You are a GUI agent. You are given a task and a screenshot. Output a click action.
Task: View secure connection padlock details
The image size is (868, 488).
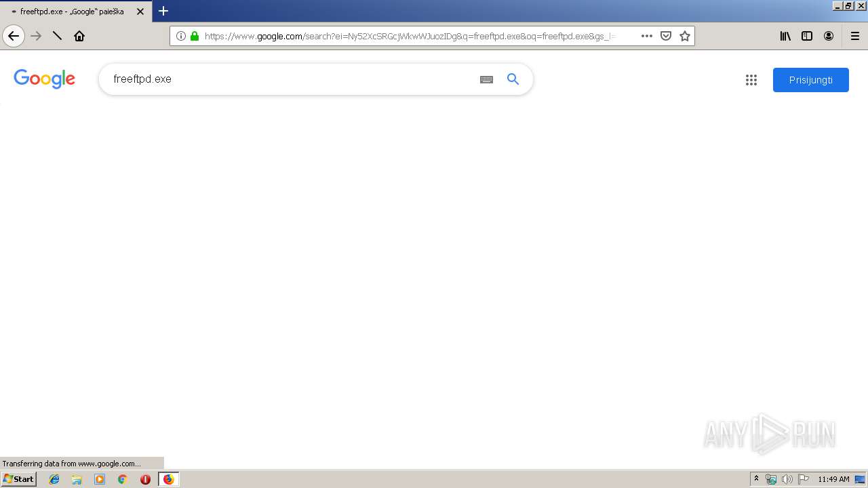[195, 36]
